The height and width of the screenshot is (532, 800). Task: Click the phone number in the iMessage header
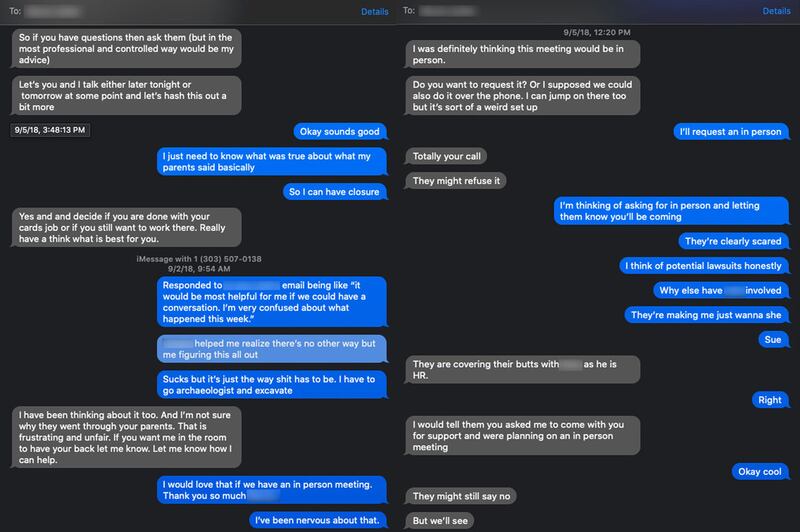pos(233,258)
